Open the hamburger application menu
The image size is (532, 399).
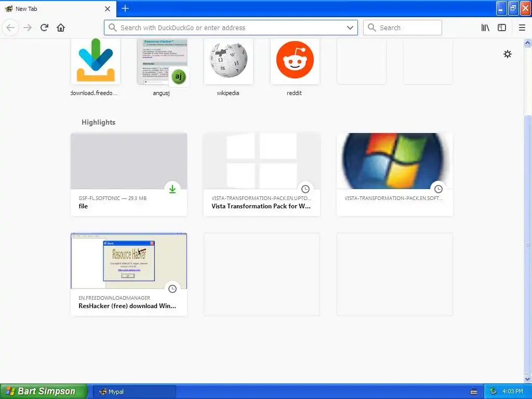522,28
